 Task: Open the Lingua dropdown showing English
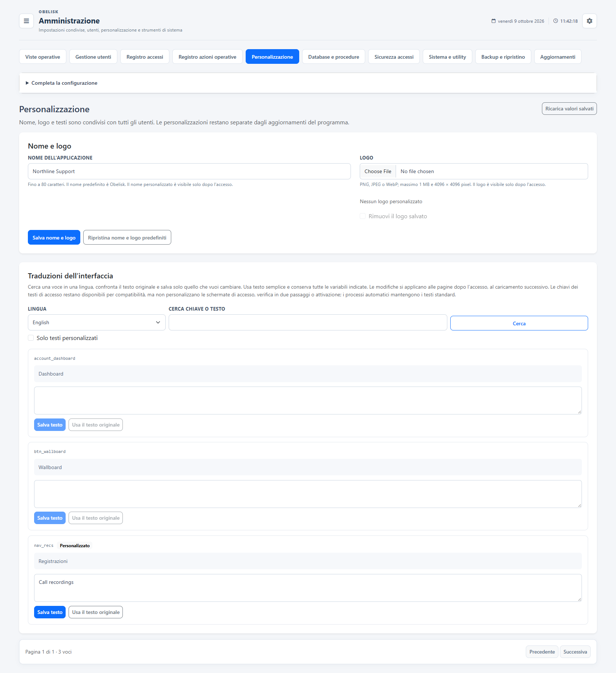[x=97, y=322]
